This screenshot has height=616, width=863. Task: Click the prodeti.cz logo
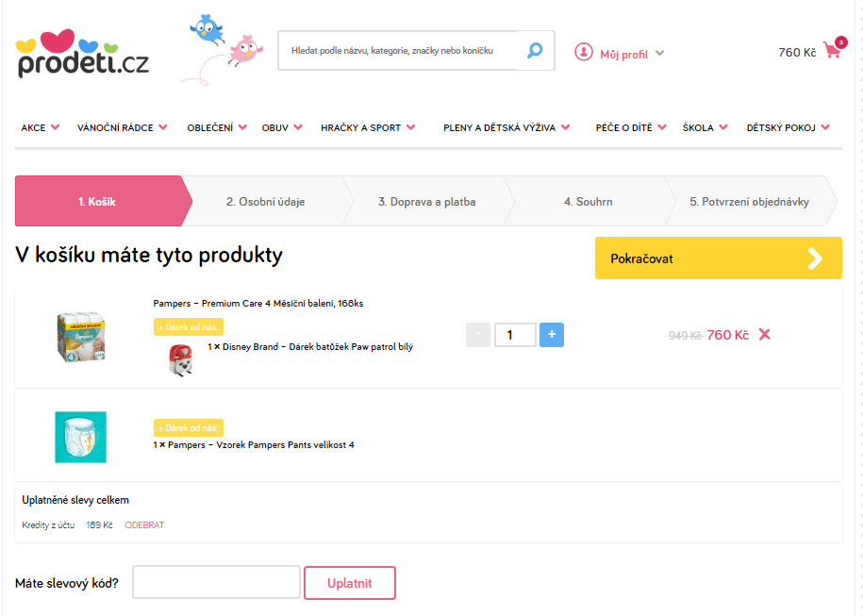pos(83,54)
